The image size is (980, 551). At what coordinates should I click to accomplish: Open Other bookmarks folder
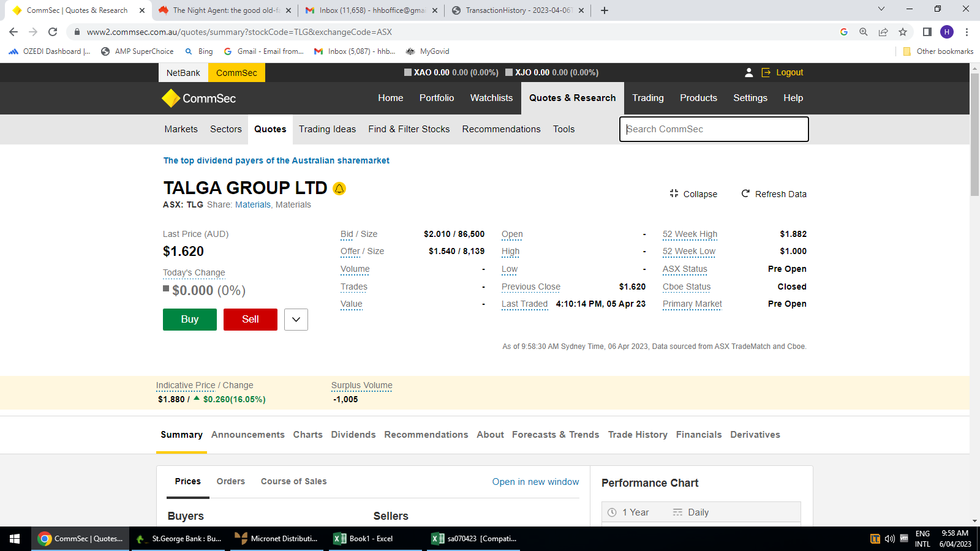[x=938, y=51]
